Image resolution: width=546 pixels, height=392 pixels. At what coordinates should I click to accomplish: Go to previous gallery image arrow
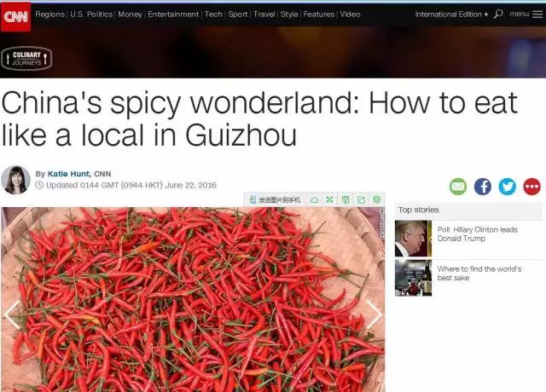[12, 314]
